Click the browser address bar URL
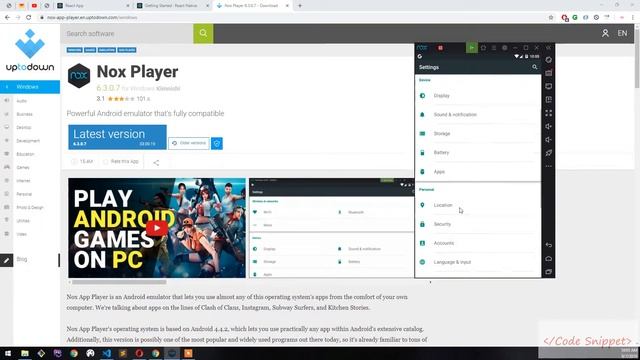Image resolution: width=640 pixels, height=360 pixels. click(92, 18)
